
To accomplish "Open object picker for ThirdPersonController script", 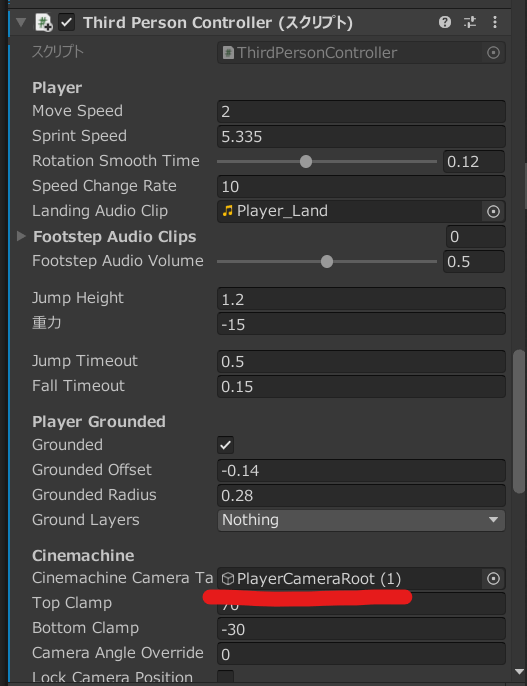I will click(x=493, y=53).
